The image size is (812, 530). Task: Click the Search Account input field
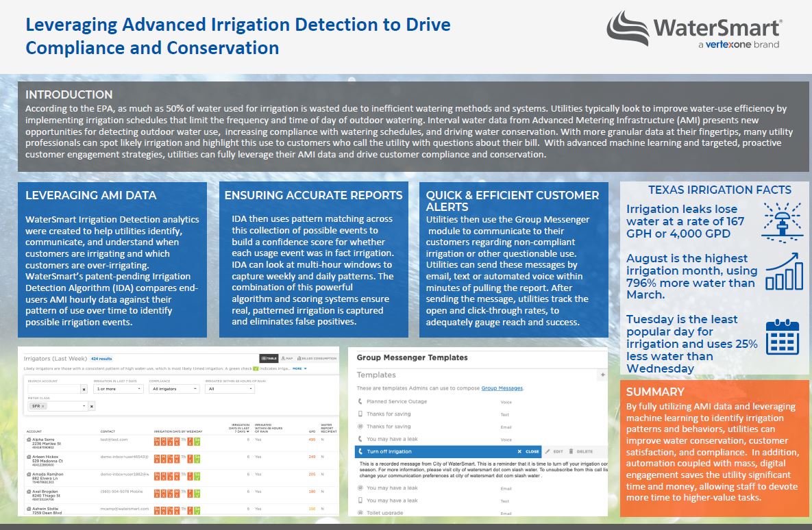click(x=54, y=389)
